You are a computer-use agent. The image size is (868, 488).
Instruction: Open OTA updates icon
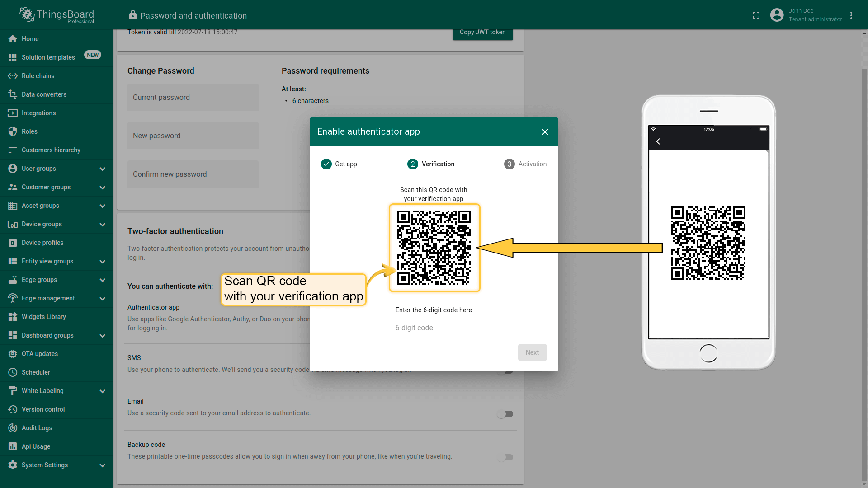click(x=13, y=354)
